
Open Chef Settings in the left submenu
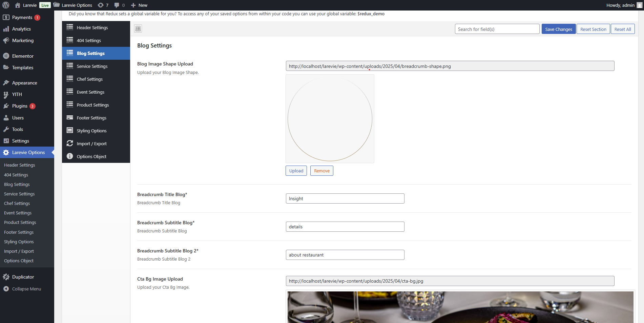pos(17,203)
